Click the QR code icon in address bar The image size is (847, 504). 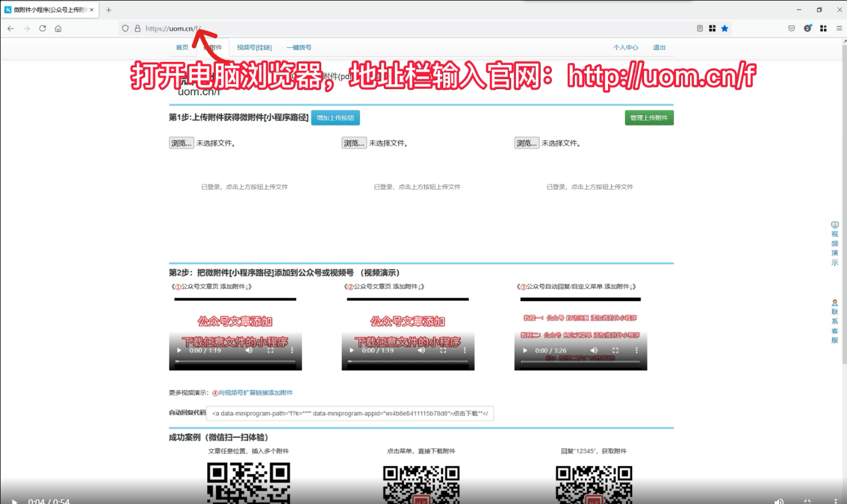pos(712,28)
